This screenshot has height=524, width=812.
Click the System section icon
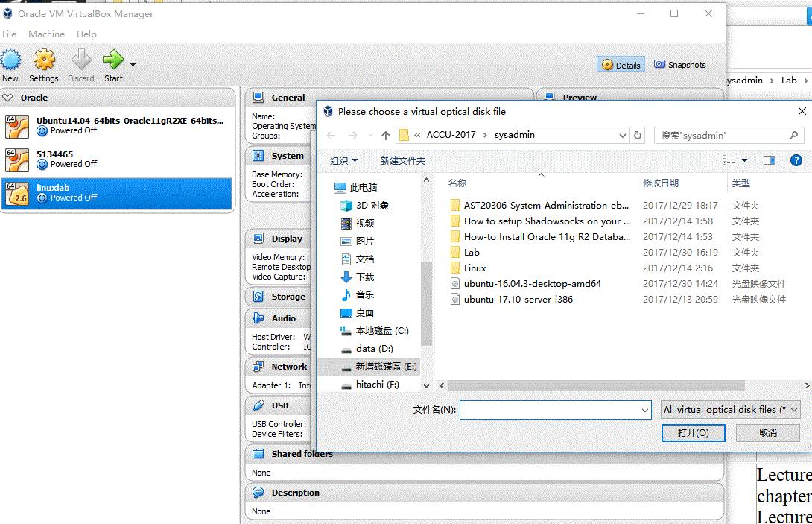tap(258, 155)
